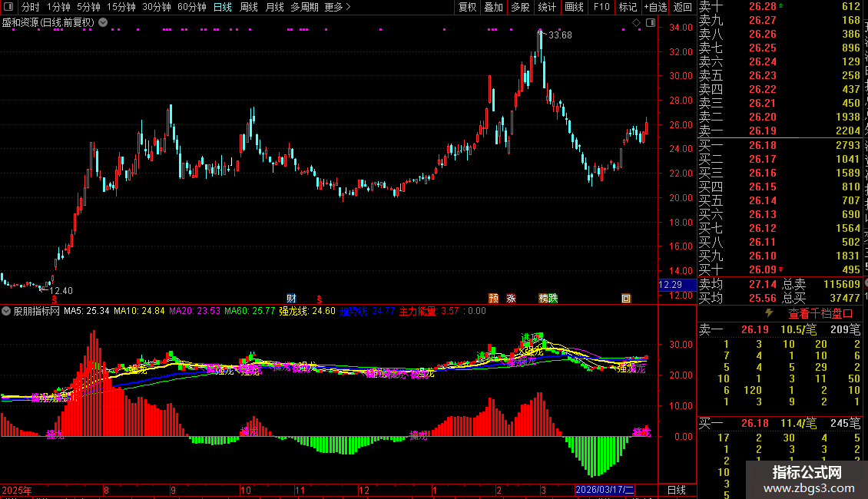Screen dimensions: 868x499
Task: Expand the 更多 periods menu
Action: pos(337,7)
